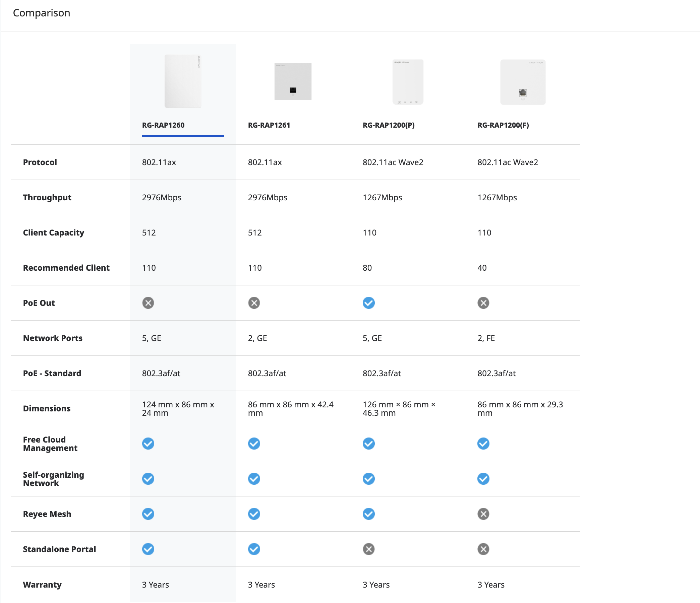Click the blue underline beneath RG-RAP1260
Screen dimensions: 700x603
click(x=183, y=136)
